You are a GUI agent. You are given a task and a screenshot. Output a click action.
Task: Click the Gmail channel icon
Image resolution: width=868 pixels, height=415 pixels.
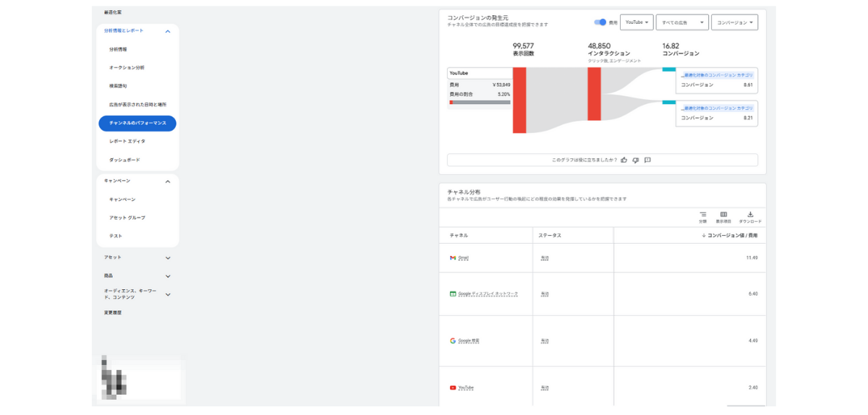(x=453, y=257)
